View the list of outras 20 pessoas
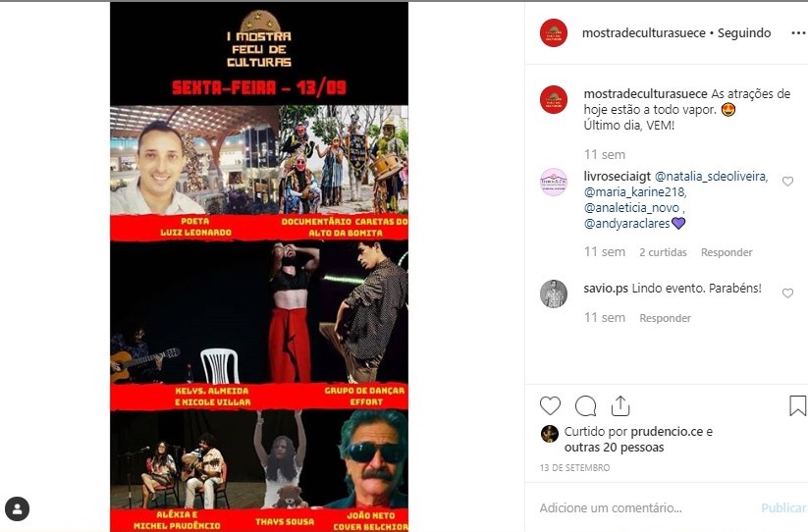808x532 pixels. [x=615, y=447]
